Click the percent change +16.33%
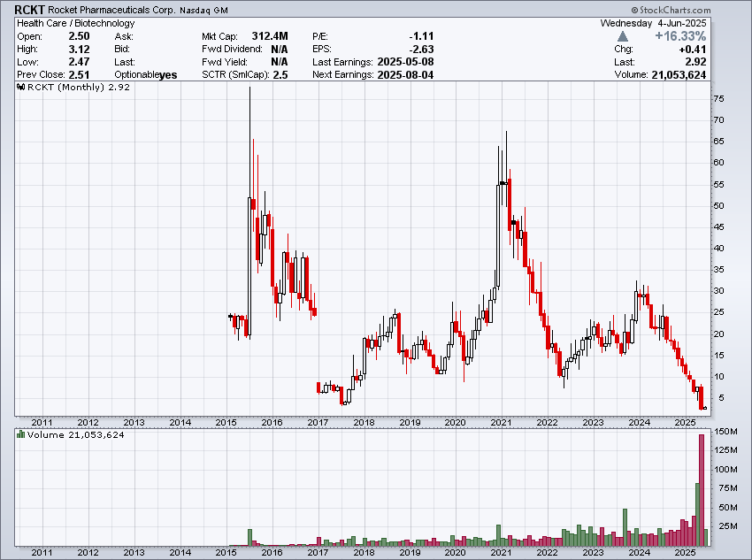The width and height of the screenshot is (752, 560). (680, 36)
